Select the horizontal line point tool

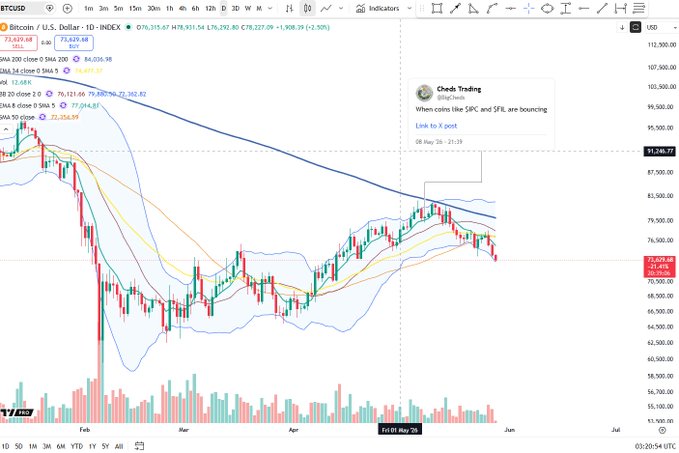pyautogui.click(x=511, y=8)
